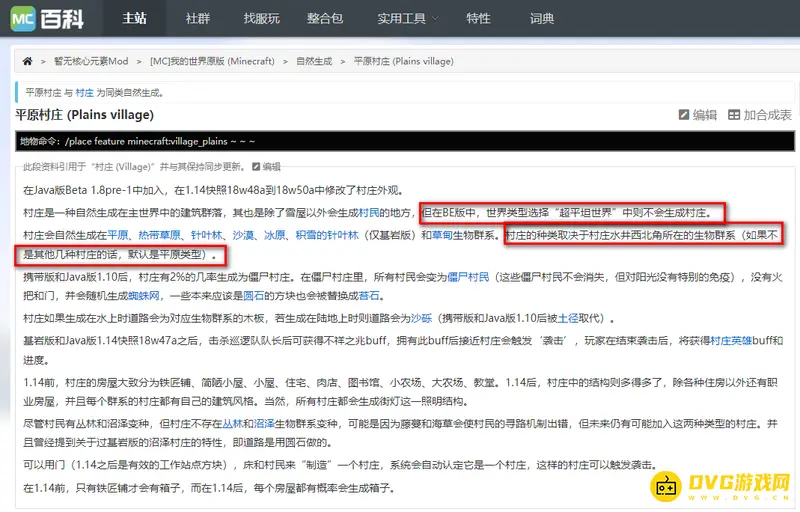Image resolution: width=800 pixels, height=512 pixels.
Task: Click the 加合成表 table icon
Action: click(734, 115)
